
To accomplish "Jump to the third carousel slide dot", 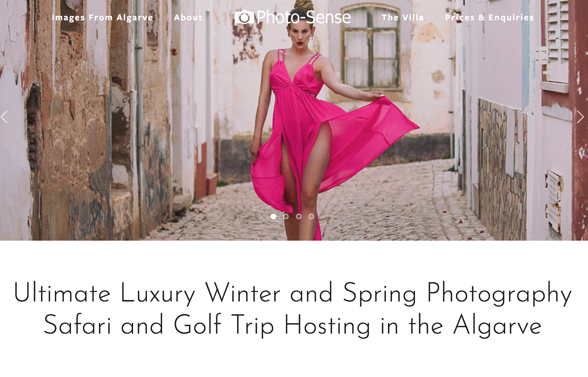I will 299,216.
